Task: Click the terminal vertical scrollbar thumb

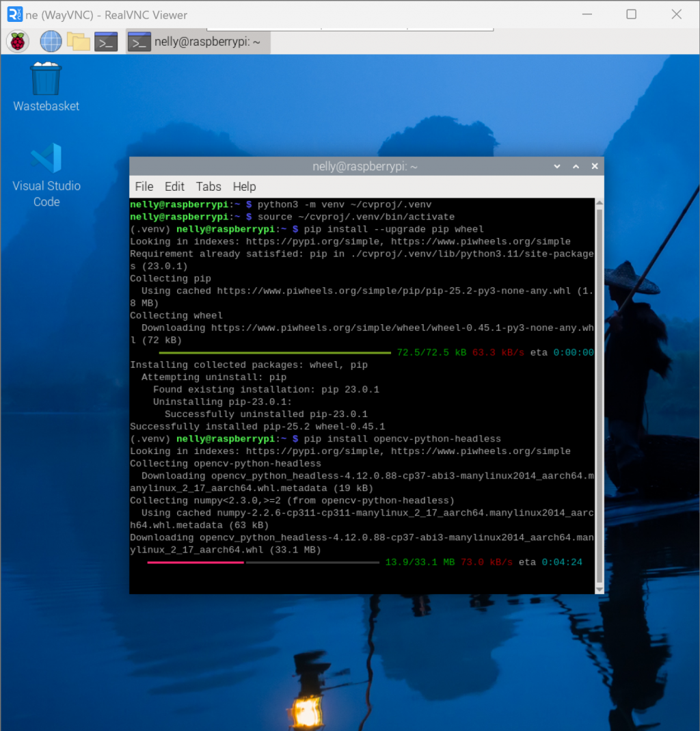Action: pos(600,396)
